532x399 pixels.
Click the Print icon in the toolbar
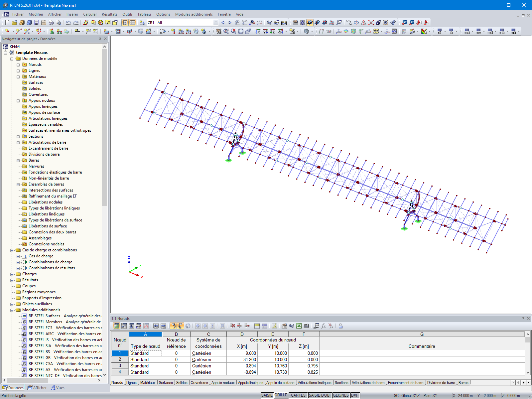52,23
